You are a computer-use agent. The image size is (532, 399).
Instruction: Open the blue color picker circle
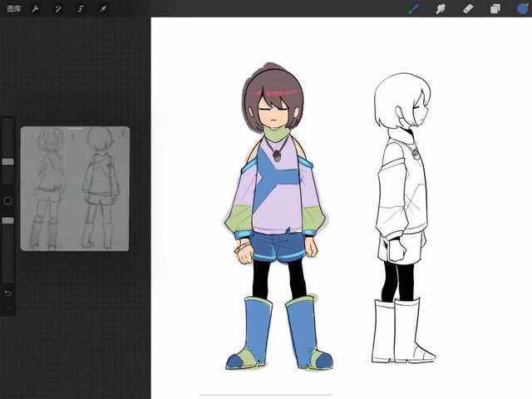pos(522,8)
